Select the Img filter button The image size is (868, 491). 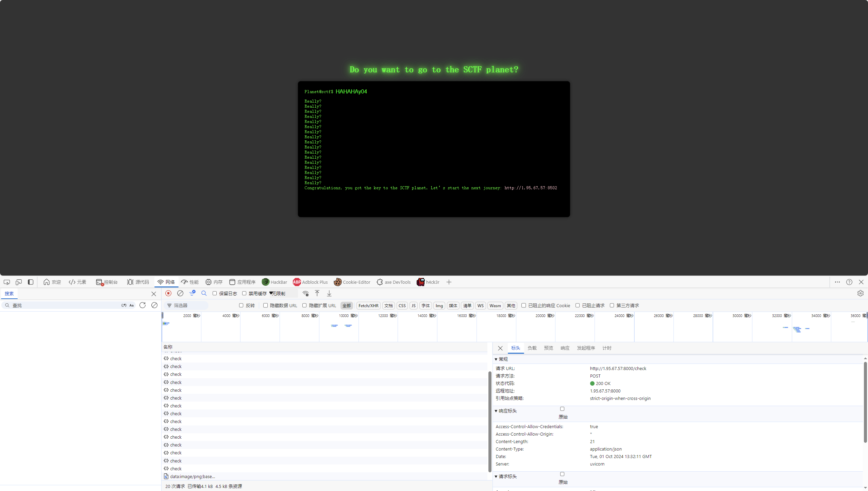point(439,306)
